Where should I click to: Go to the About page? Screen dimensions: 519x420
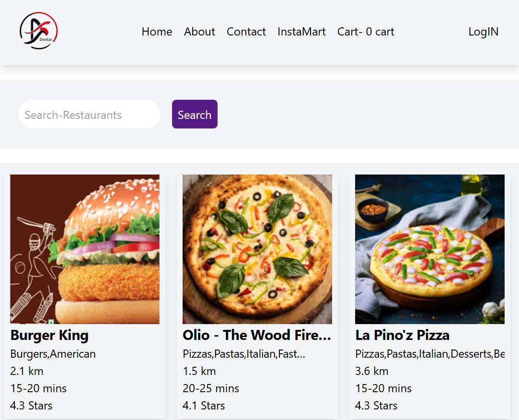coord(199,32)
